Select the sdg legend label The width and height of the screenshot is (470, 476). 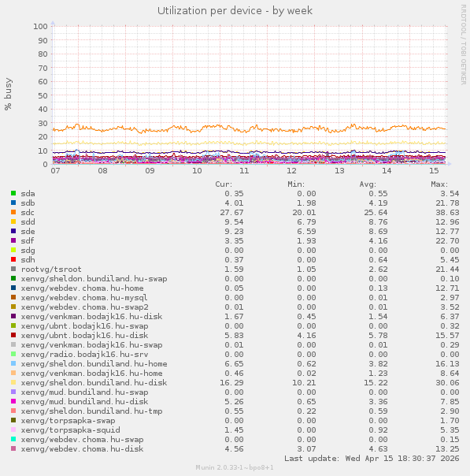[28, 251]
